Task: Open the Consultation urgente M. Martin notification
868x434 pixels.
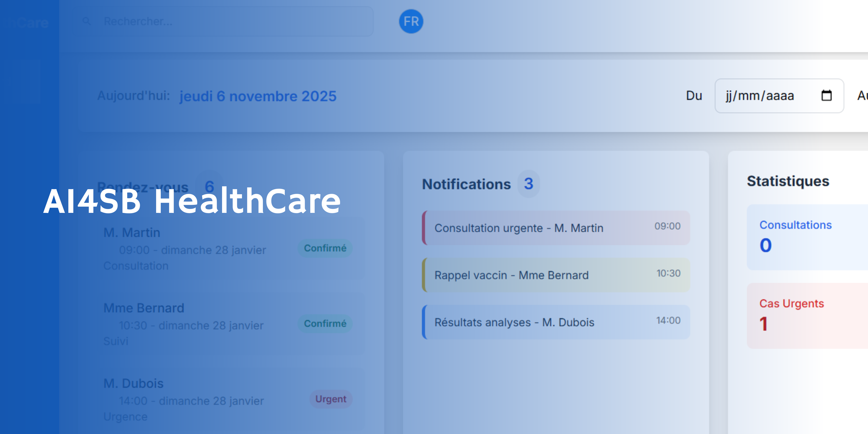Action: pos(556,228)
